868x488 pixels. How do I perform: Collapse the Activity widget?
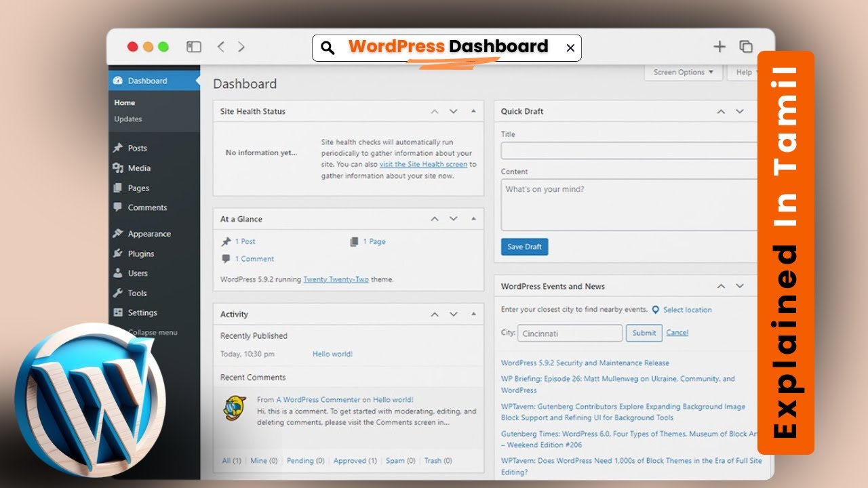(x=473, y=314)
